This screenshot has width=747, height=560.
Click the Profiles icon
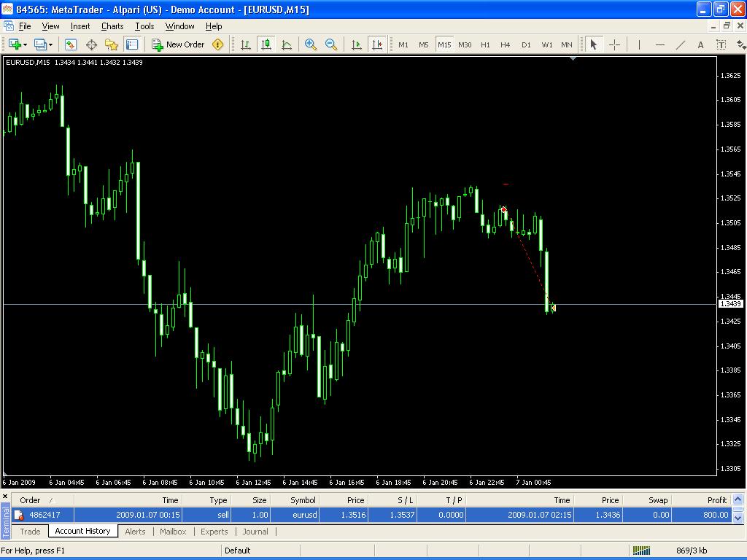point(40,44)
